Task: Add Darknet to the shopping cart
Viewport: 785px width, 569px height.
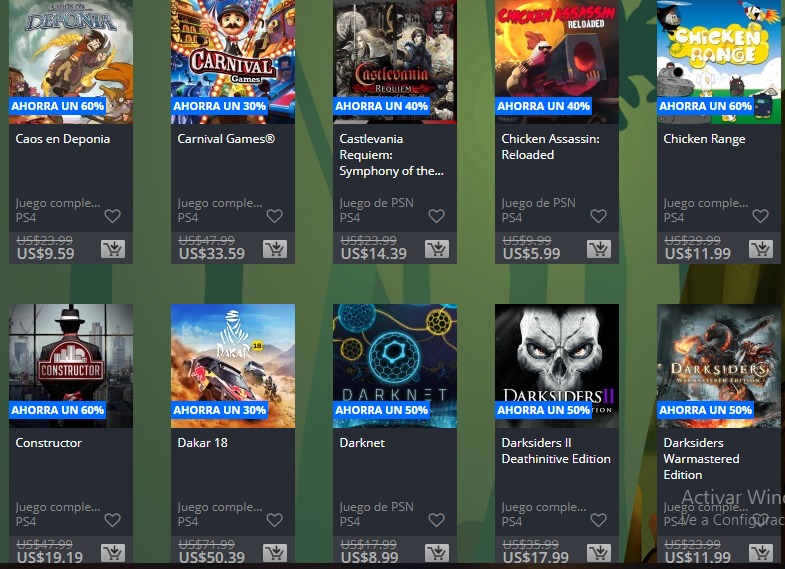Action: coord(437,552)
